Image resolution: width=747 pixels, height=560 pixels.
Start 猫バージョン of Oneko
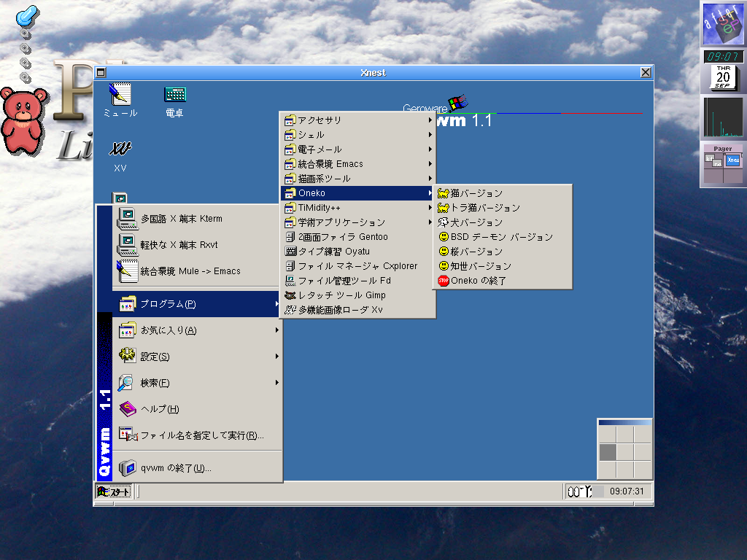coord(503,192)
